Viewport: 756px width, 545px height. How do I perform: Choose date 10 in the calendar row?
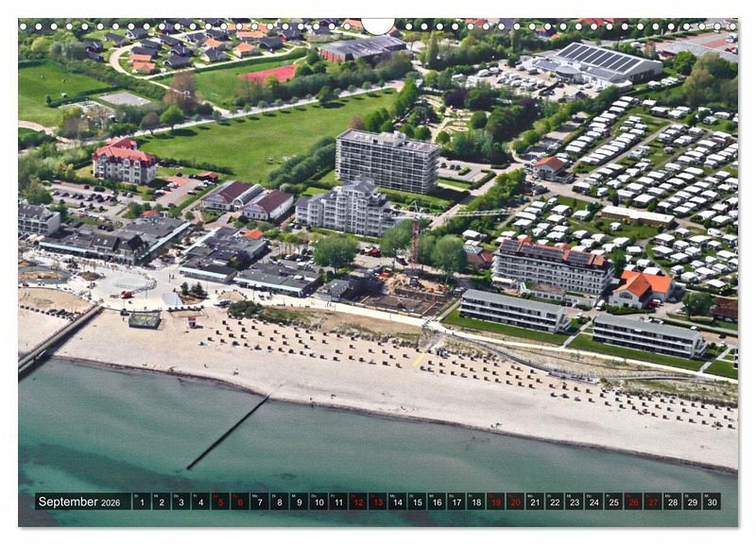click(318, 502)
